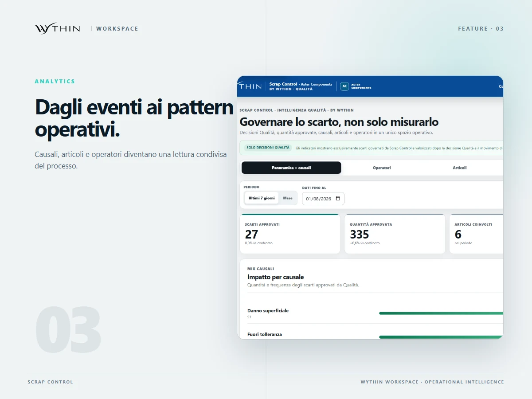532x399 pixels.
Task: Switch to the Operatori tab
Action: pyautogui.click(x=382, y=168)
